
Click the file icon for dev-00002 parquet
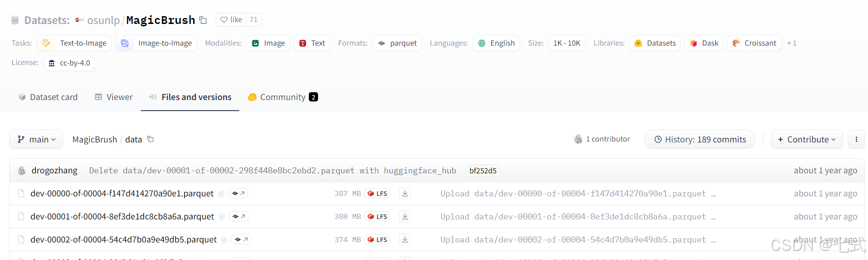[21, 240]
